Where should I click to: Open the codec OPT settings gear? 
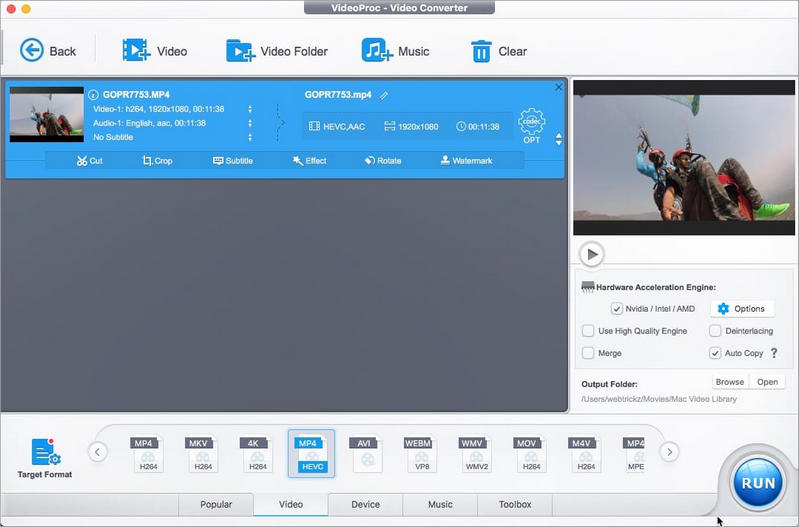531,124
